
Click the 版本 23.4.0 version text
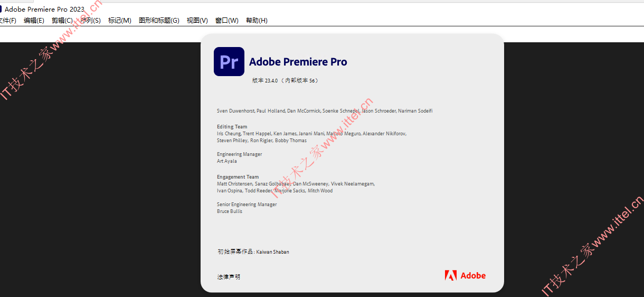coord(285,81)
